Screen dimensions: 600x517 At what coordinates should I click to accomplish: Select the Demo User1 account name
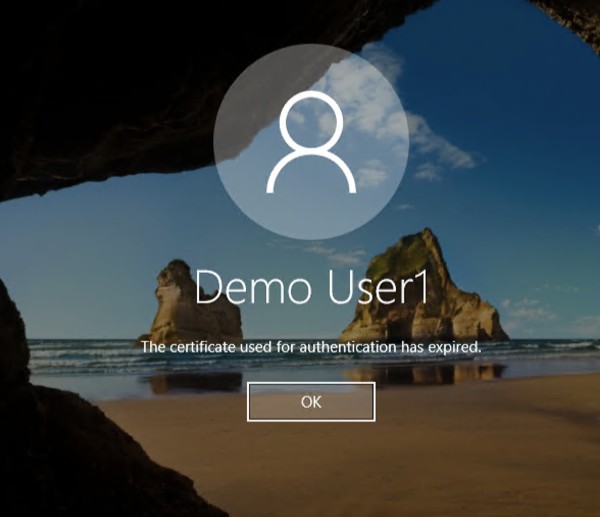tap(311, 287)
